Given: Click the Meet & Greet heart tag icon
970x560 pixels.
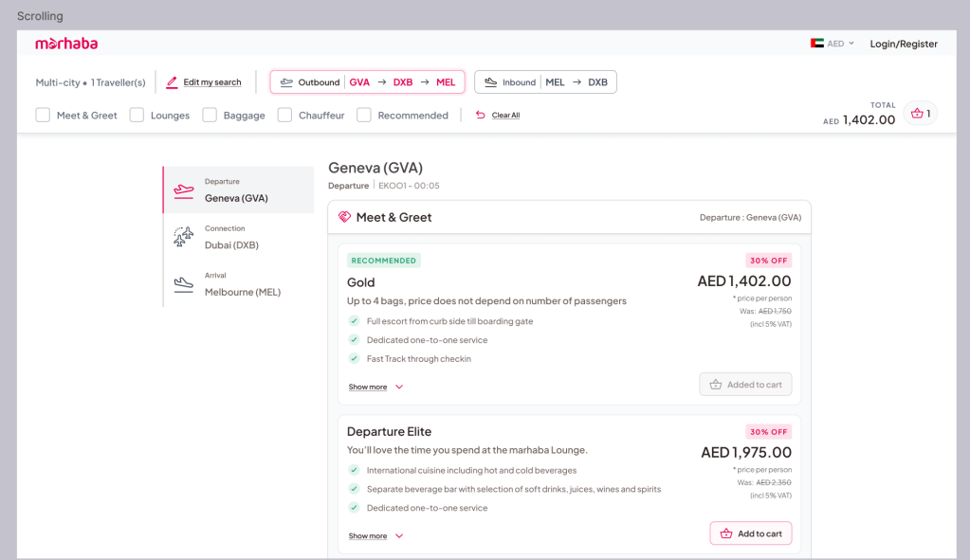Looking at the screenshot, I should tap(344, 217).
